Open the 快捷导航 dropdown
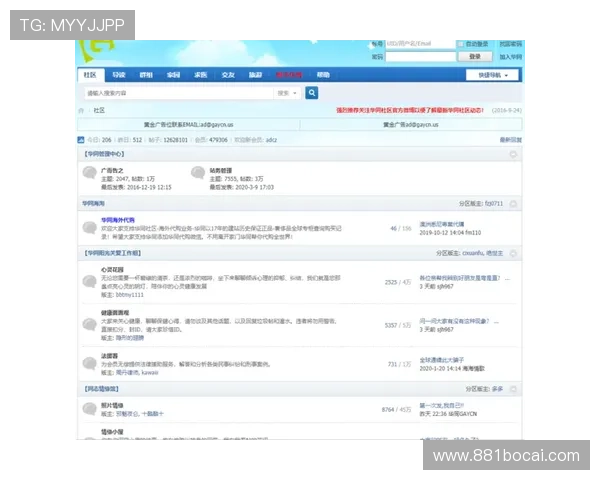The width and height of the screenshot is (600, 480). (x=492, y=75)
